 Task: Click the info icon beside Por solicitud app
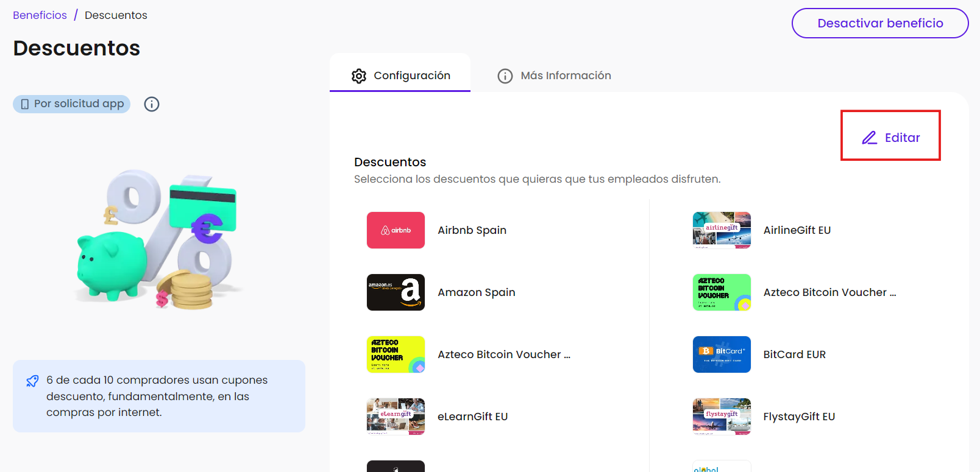point(152,104)
